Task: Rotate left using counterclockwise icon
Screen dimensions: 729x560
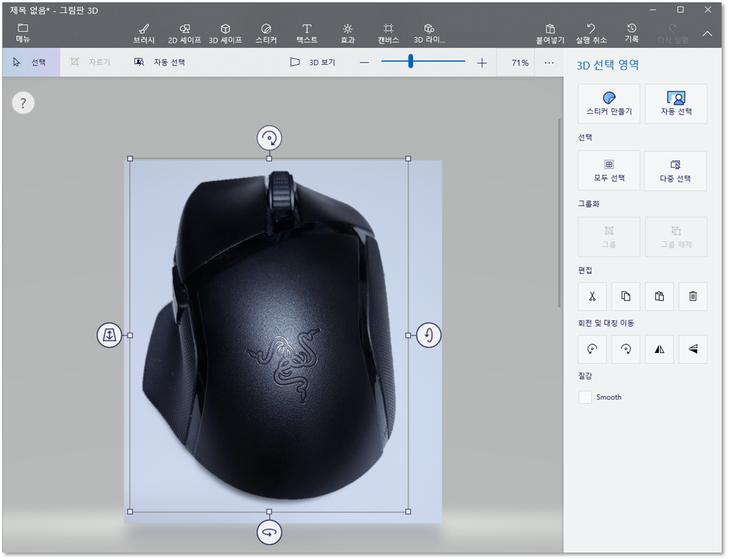Action: 592,349
